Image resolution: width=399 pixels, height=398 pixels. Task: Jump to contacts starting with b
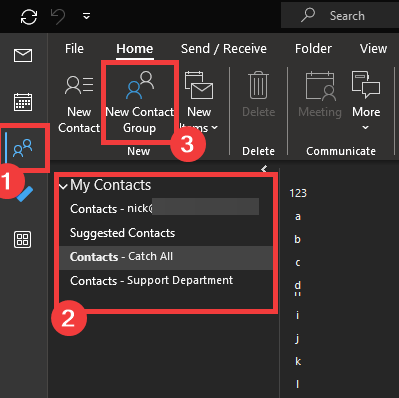tap(298, 239)
